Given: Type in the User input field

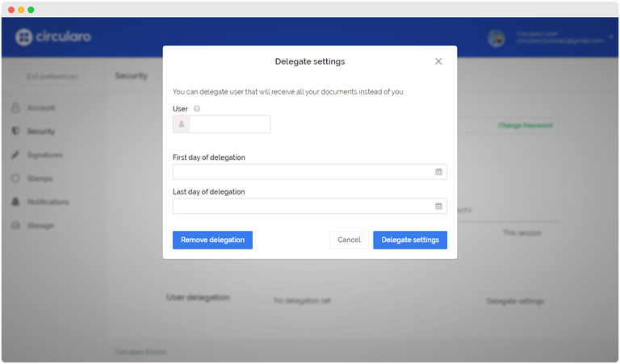Looking at the screenshot, I should pyautogui.click(x=230, y=124).
